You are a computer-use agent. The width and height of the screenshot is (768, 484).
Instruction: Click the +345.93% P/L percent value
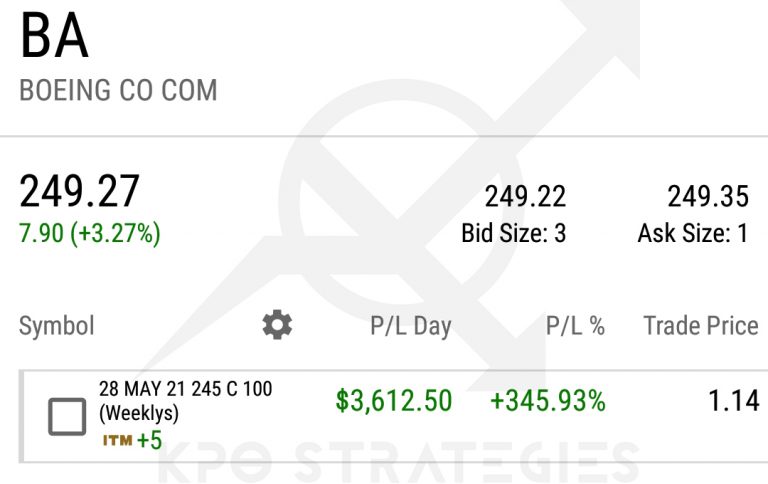tap(547, 401)
